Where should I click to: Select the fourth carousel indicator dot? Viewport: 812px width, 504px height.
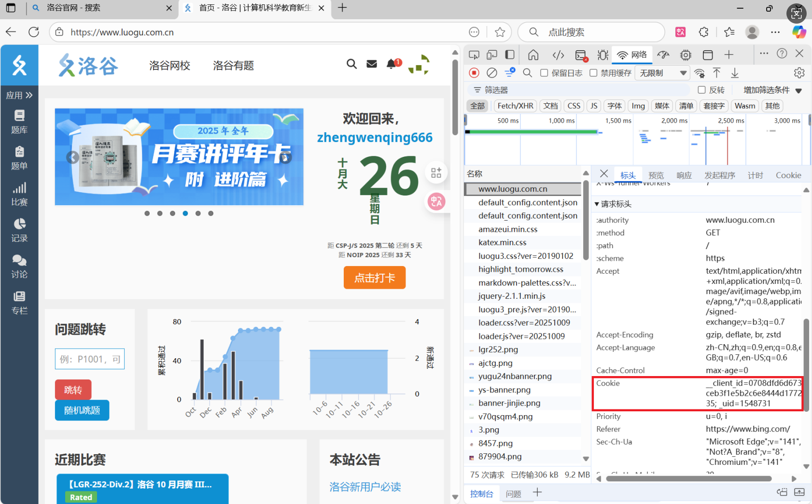pyautogui.click(x=185, y=213)
